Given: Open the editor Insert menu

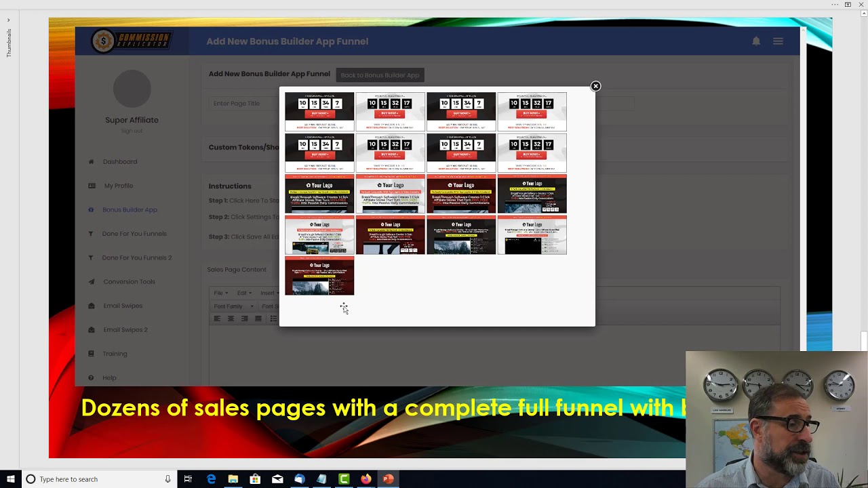Looking at the screenshot, I should click(x=269, y=293).
